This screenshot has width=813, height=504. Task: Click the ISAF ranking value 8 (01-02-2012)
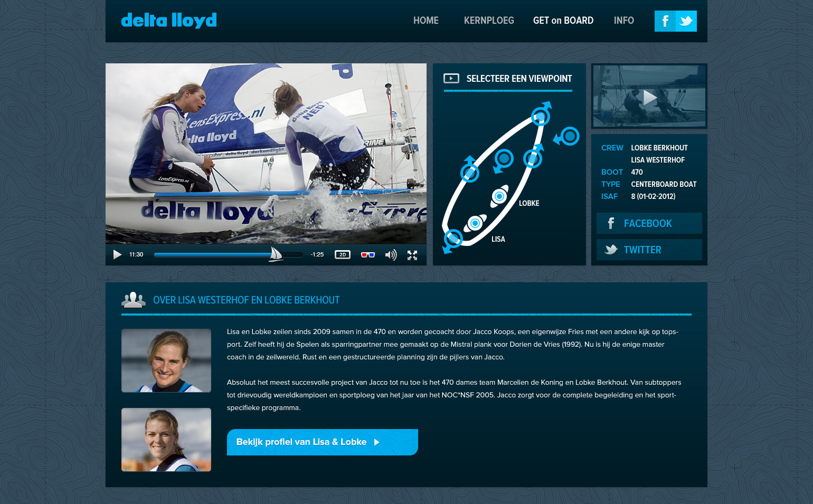[653, 196]
